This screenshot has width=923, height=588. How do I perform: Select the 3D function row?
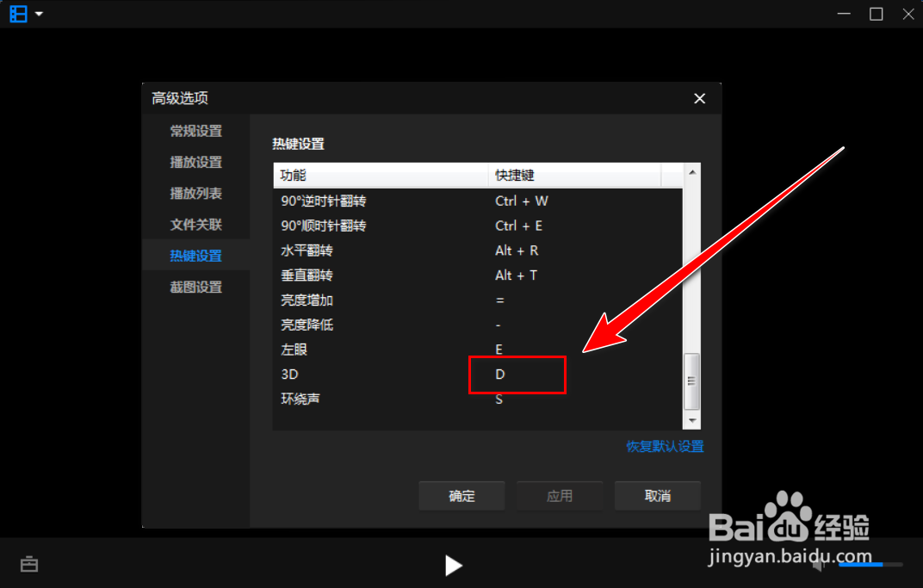478,374
